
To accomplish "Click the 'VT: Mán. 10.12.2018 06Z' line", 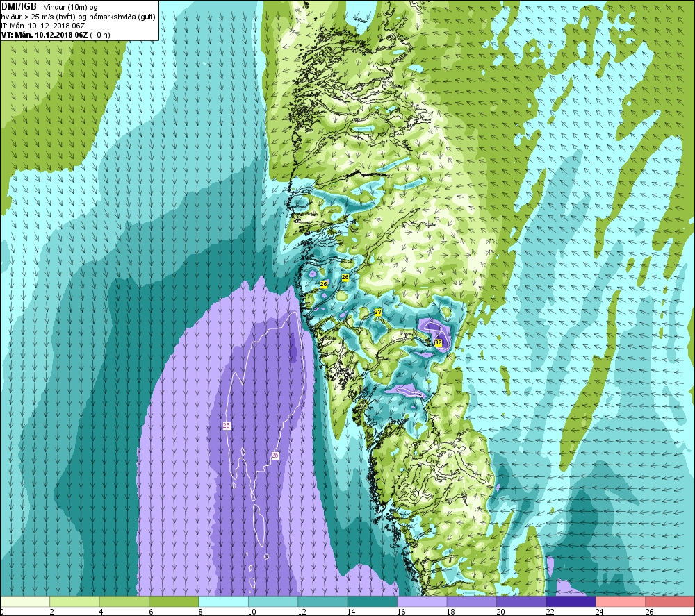I will 44,35.
